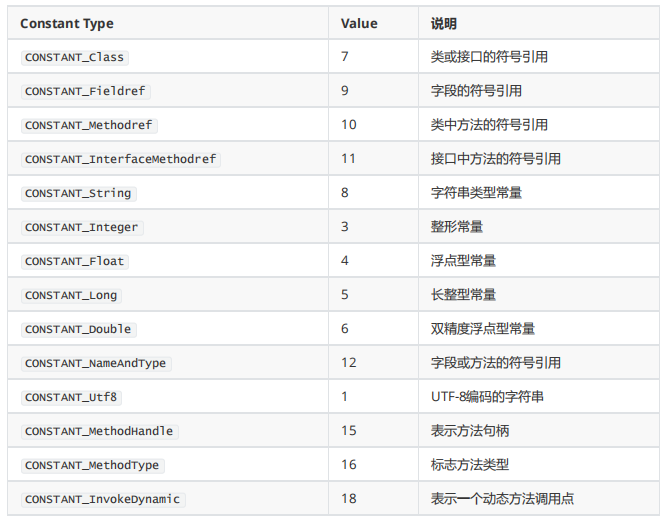This screenshot has height=520, width=665.
Task: Click the CONSTANT_Long code label
Action: [72, 295]
